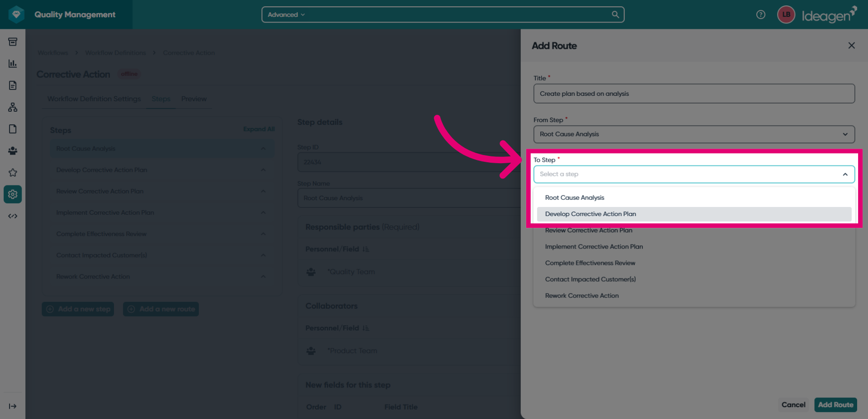Switch to Workflow Definition Settings tab
868x419 pixels.
(94, 99)
